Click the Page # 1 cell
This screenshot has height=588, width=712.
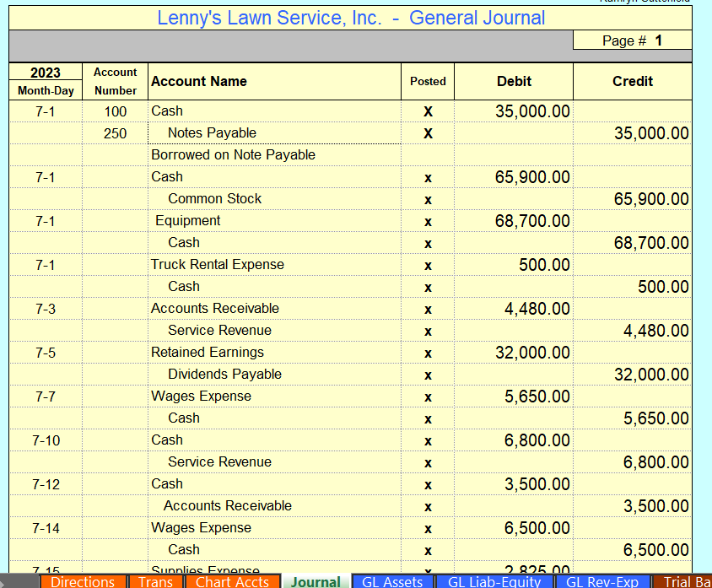[x=632, y=39]
